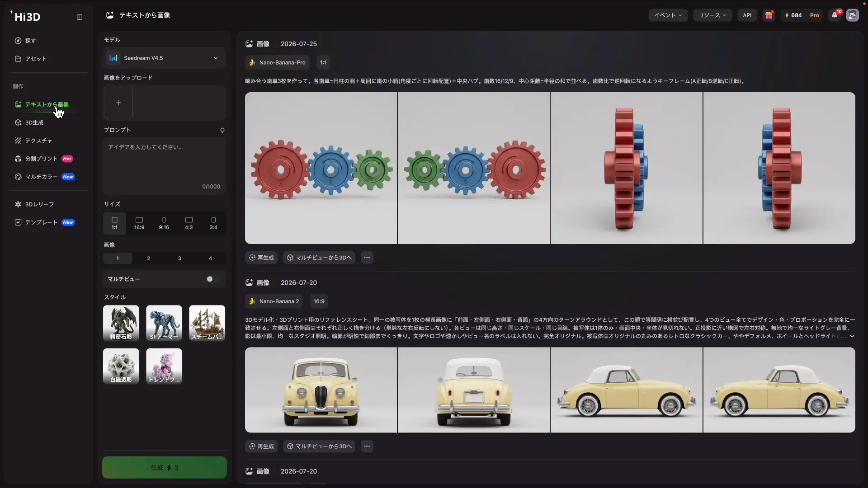Click the API button
Screen dimensions: 868x488
coord(747,15)
